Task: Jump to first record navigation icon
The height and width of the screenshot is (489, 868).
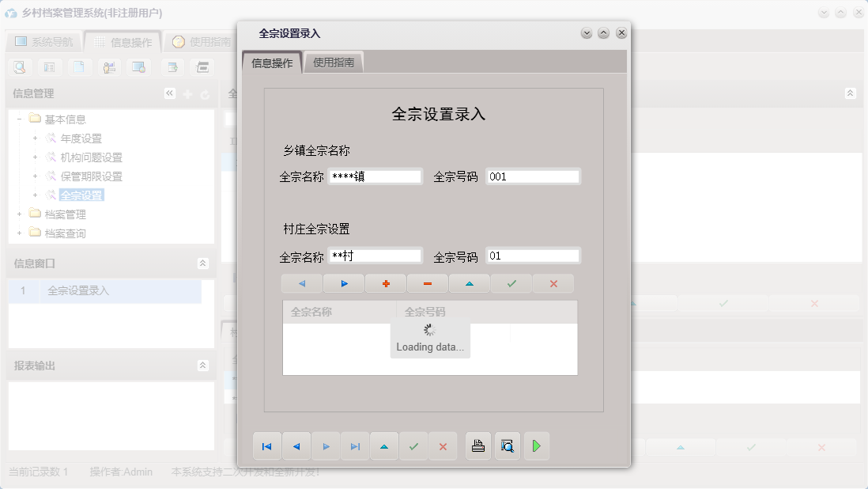Action: [x=266, y=445]
